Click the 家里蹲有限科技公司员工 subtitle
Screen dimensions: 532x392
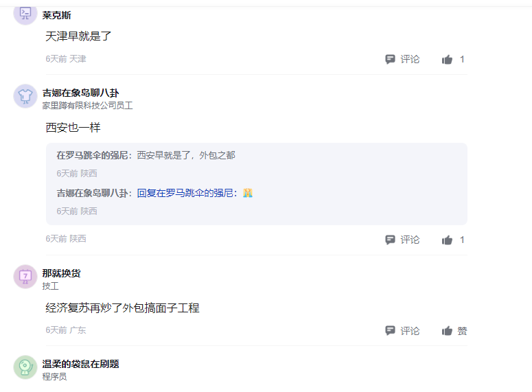[87, 106]
